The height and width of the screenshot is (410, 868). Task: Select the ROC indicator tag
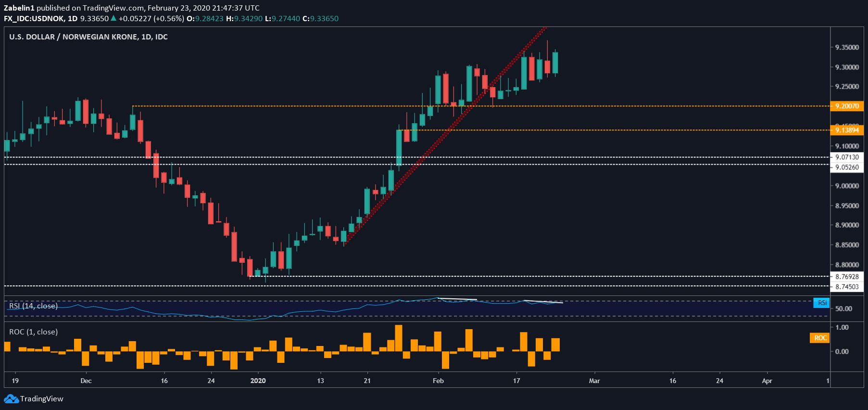tap(819, 338)
